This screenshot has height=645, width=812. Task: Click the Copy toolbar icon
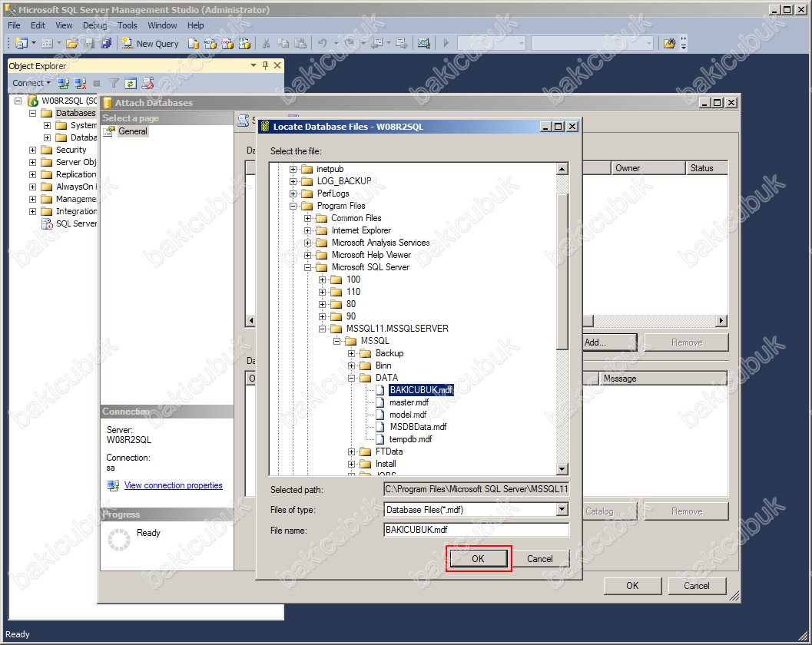point(283,44)
